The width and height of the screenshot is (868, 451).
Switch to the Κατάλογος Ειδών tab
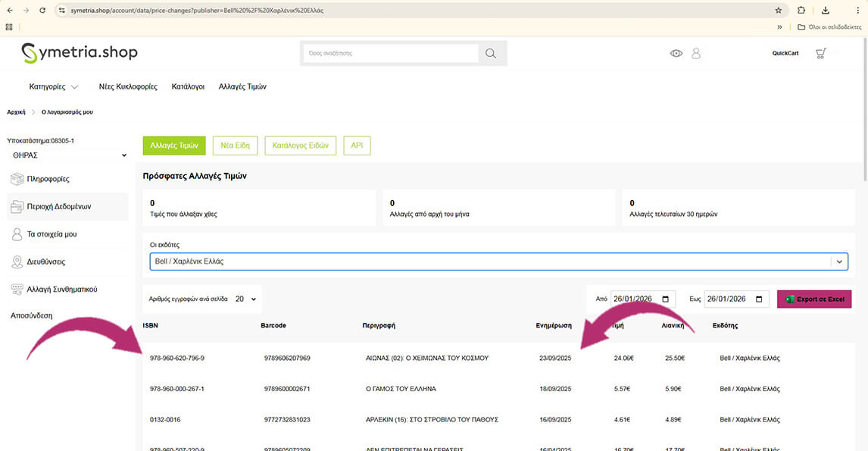pyautogui.click(x=300, y=146)
